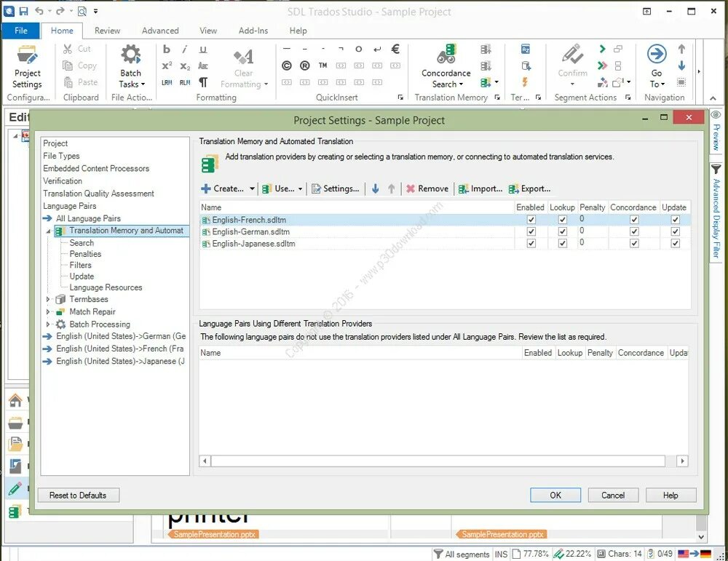The image size is (728, 561).
Task: Apply subscript x₂ formatting
Action: (185, 66)
